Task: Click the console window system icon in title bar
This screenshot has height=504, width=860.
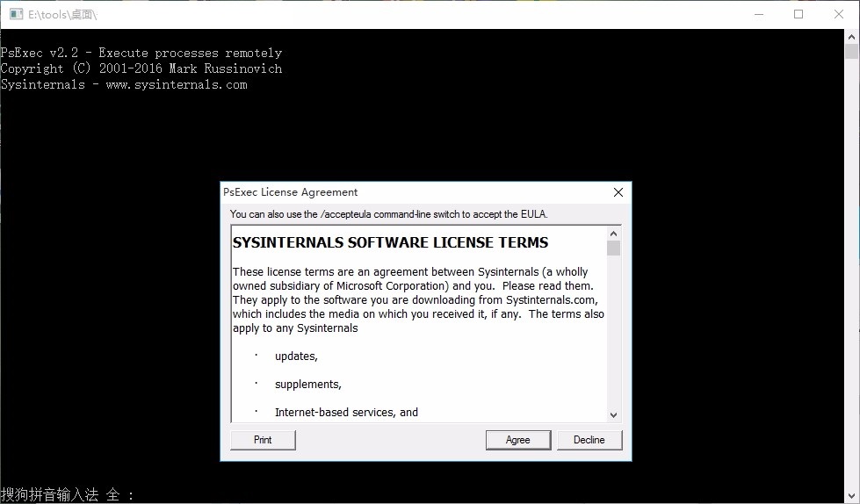Action: 16,14
